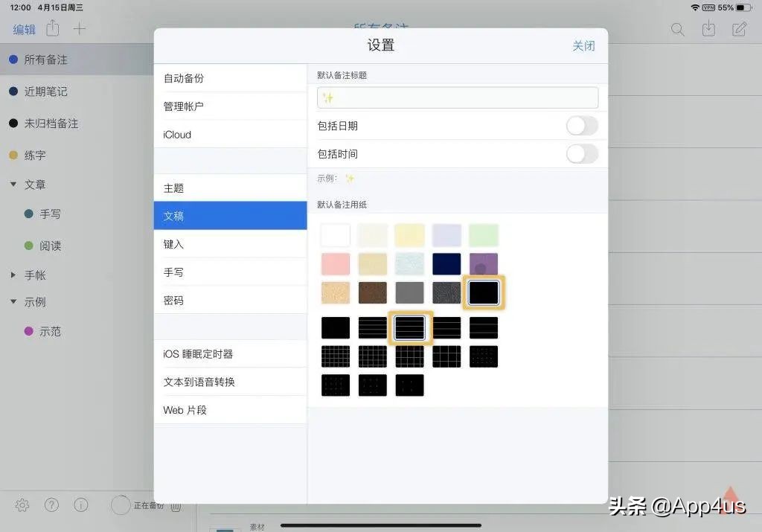
Task: Open search with the magnifier icon
Action: click(x=677, y=29)
